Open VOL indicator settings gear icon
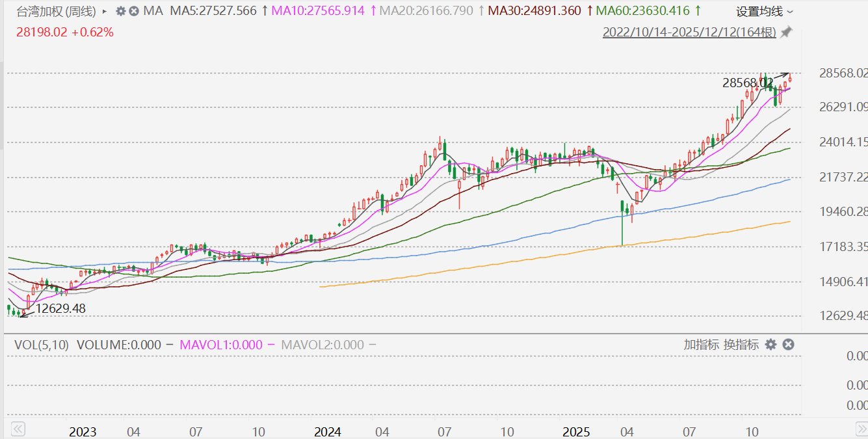 tap(771, 345)
